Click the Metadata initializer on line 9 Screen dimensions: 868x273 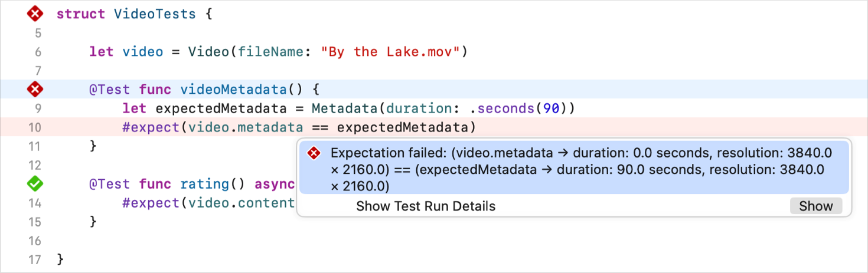[x=344, y=108]
